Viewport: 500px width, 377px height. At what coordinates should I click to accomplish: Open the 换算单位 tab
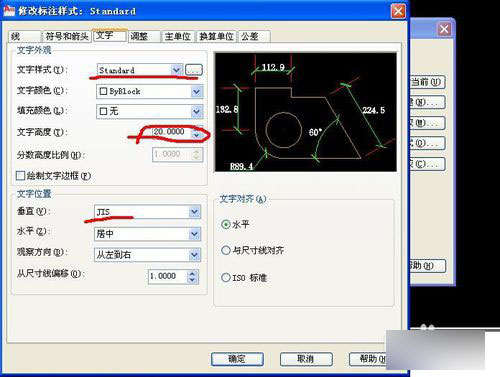pos(217,36)
